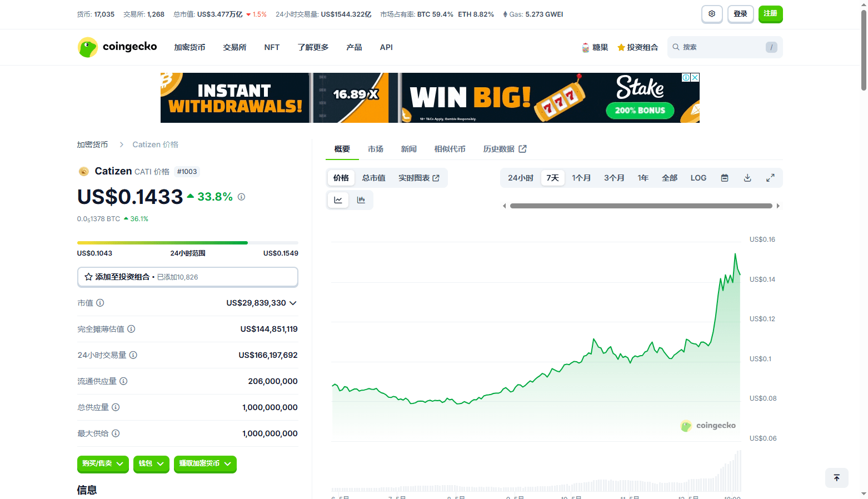Toggle LOG scale on chart

coord(699,178)
